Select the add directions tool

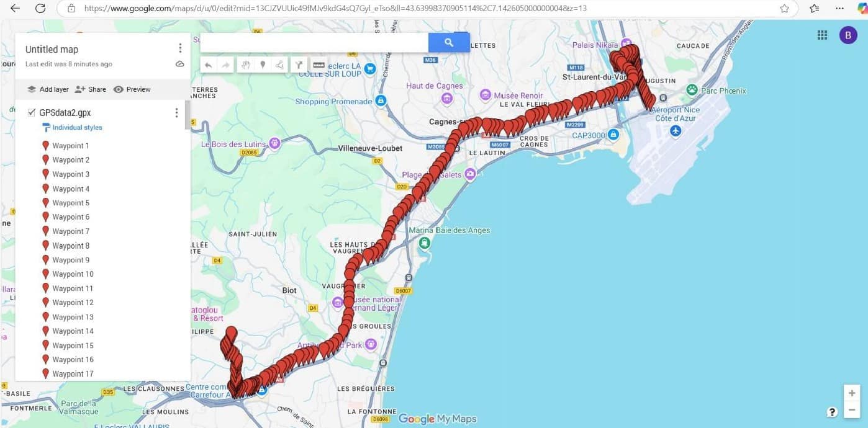click(x=299, y=65)
